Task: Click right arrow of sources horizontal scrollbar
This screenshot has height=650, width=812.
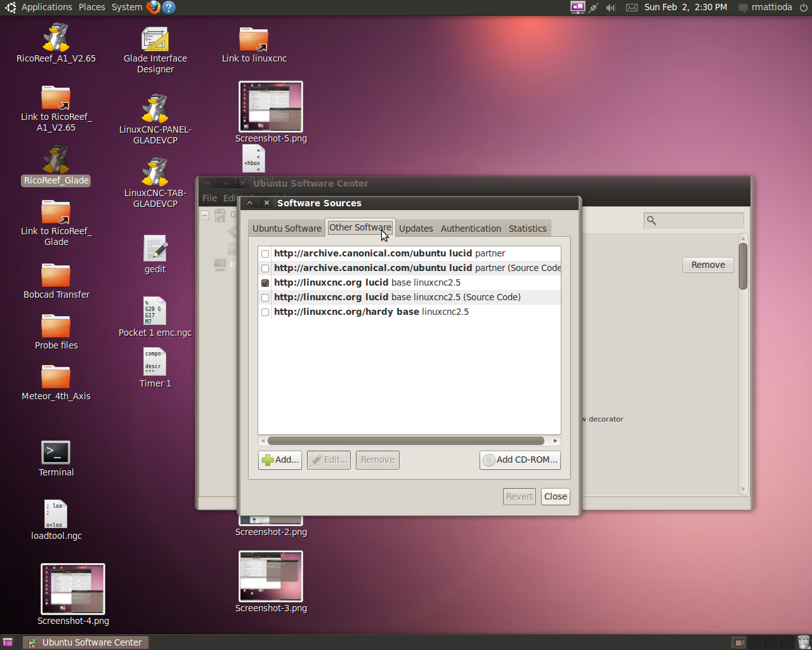Action: (556, 441)
